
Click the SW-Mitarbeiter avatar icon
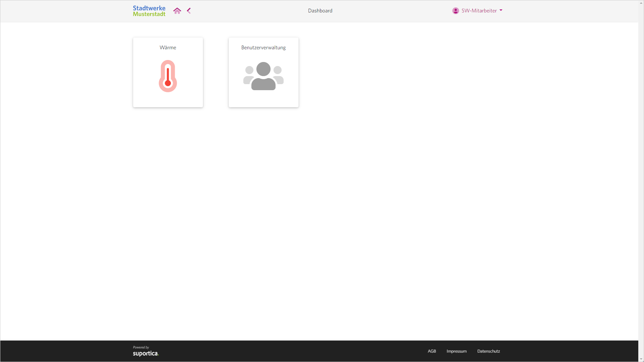(x=455, y=11)
